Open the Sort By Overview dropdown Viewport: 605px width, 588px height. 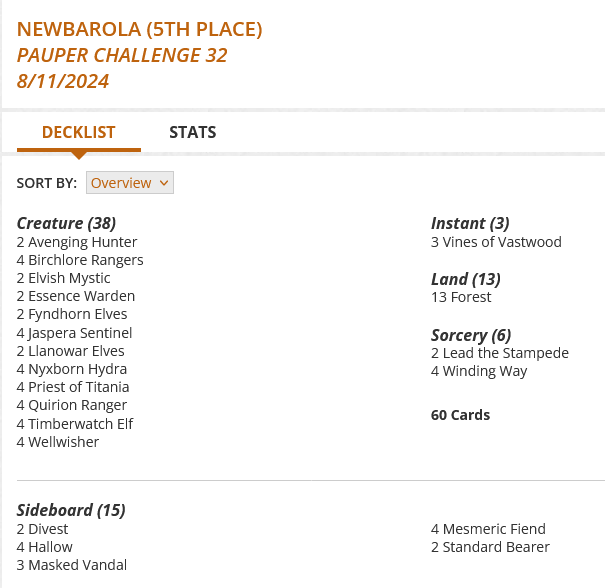coord(130,183)
